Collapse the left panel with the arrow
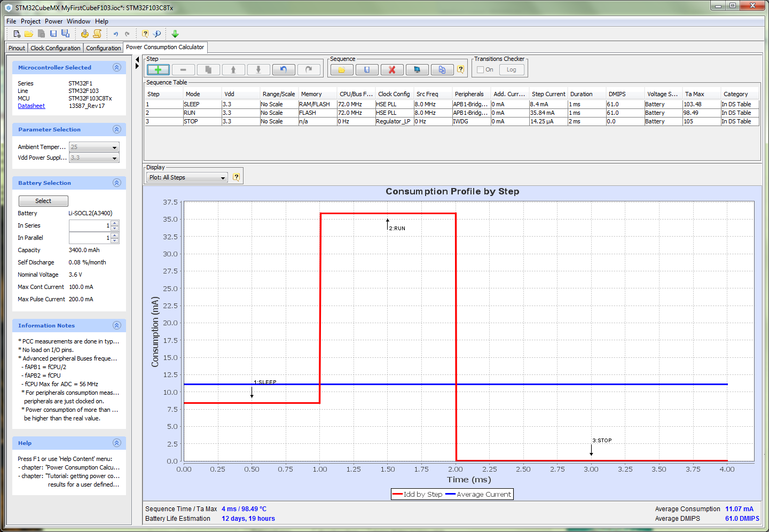This screenshot has width=769, height=532. (x=137, y=59)
